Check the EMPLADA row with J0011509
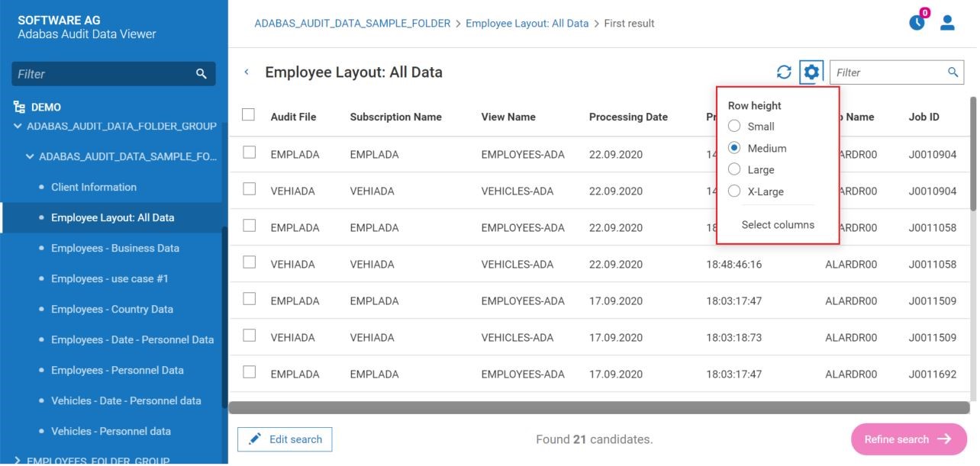This screenshot has width=980, height=466. click(x=249, y=299)
